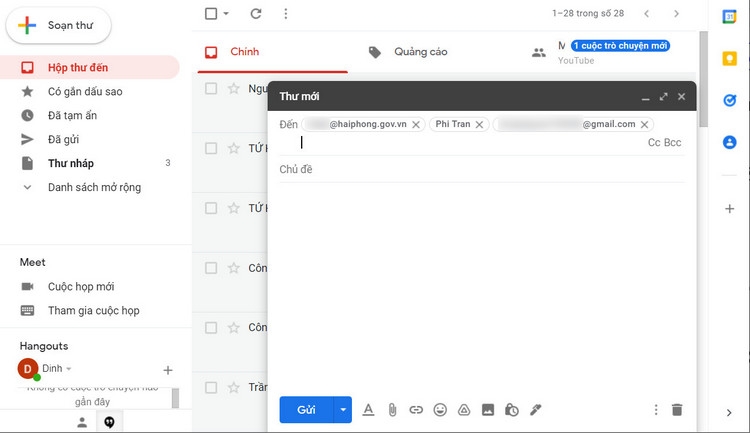The height and width of the screenshot is (433, 750).
Task: Star the Trần email row
Action: click(233, 388)
